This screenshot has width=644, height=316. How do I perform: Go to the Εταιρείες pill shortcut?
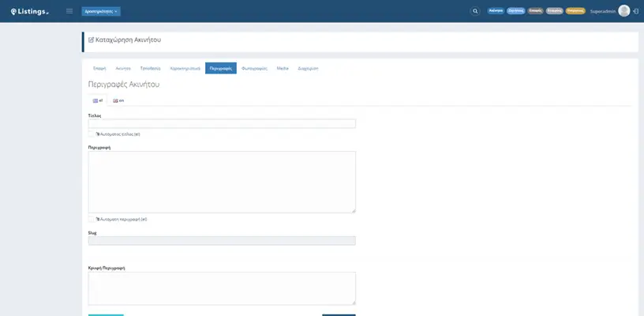coord(555,11)
